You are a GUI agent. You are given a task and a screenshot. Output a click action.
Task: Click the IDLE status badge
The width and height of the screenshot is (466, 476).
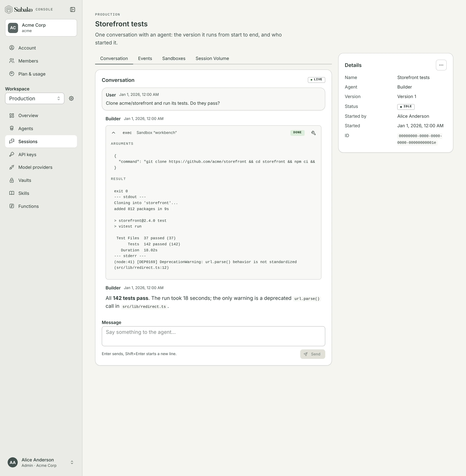coord(406,107)
